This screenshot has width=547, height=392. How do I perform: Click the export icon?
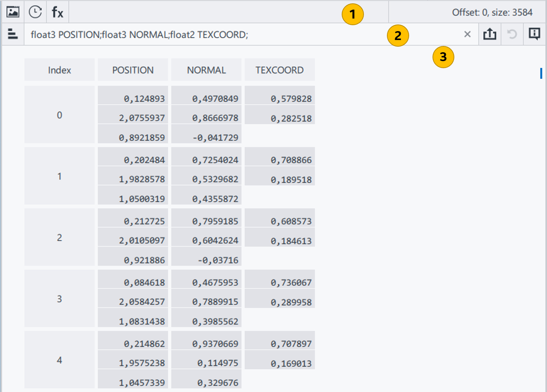(490, 34)
